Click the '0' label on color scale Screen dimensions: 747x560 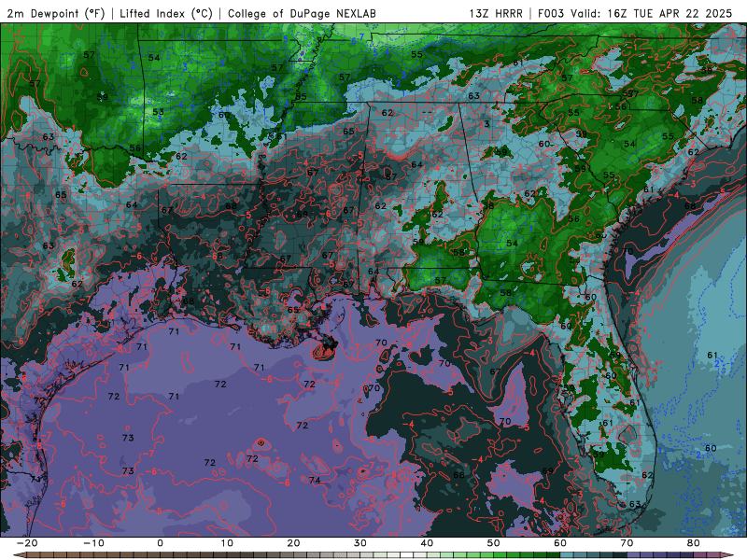point(160,543)
